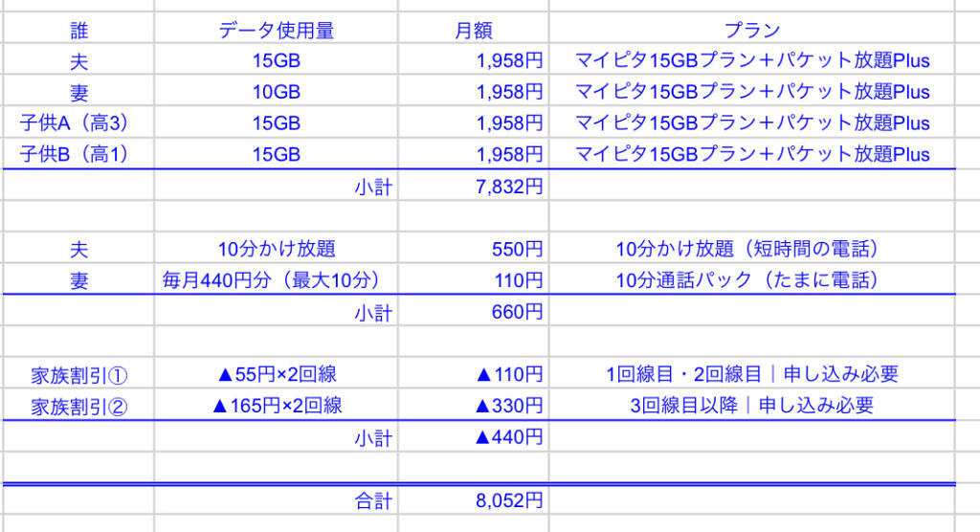Select the 10GB data usage cell

[x=276, y=93]
